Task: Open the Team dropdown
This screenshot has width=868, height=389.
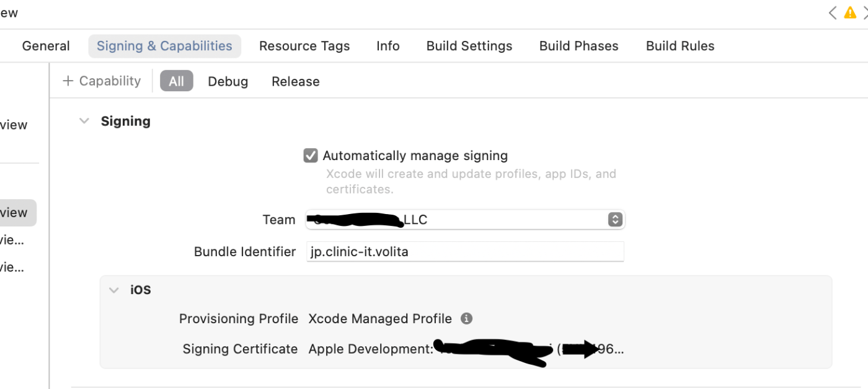Action: 466,220
